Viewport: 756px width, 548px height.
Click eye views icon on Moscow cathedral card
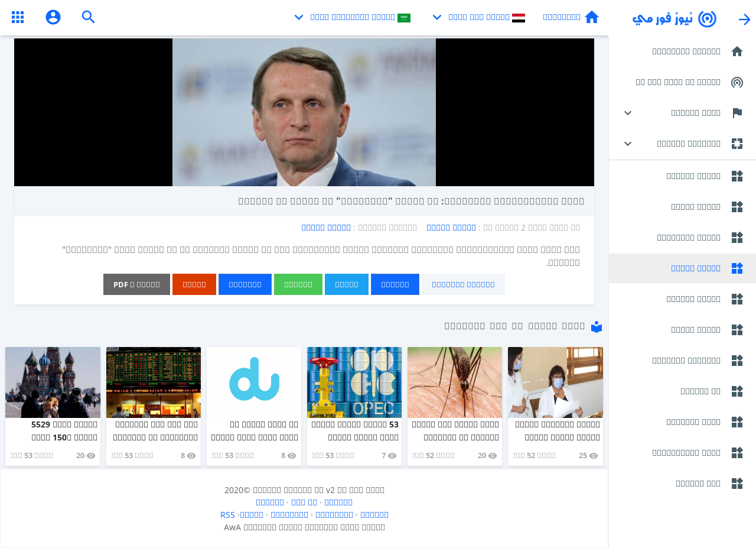pos(92,456)
